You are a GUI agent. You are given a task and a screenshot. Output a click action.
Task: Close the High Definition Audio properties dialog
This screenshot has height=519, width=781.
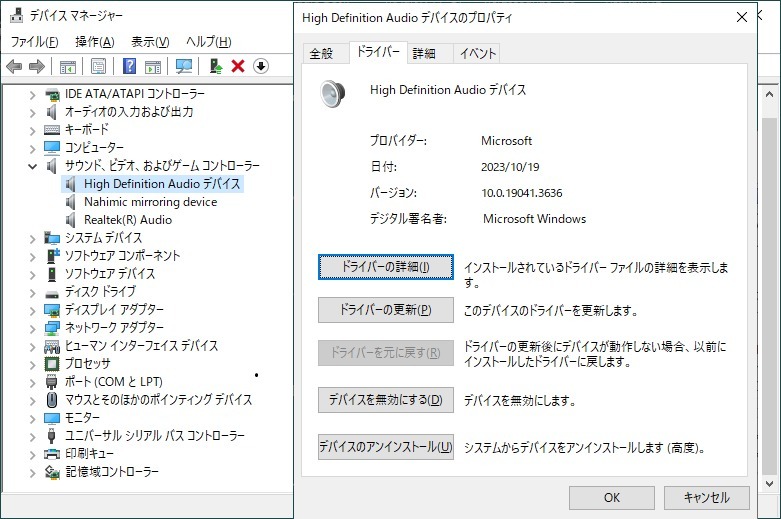(741, 17)
